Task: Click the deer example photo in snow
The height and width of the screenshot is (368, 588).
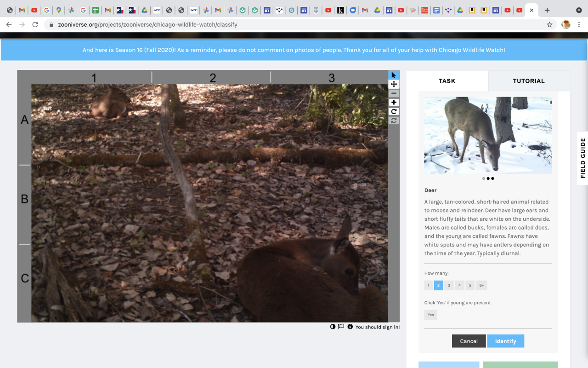Action: [488, 135]
